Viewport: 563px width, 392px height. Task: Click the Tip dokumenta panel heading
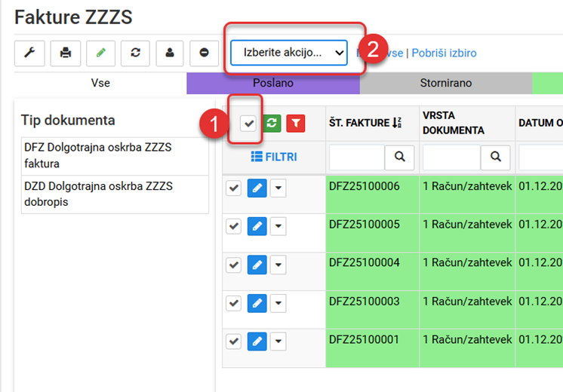pyautogui.click(x=68, y=120)
